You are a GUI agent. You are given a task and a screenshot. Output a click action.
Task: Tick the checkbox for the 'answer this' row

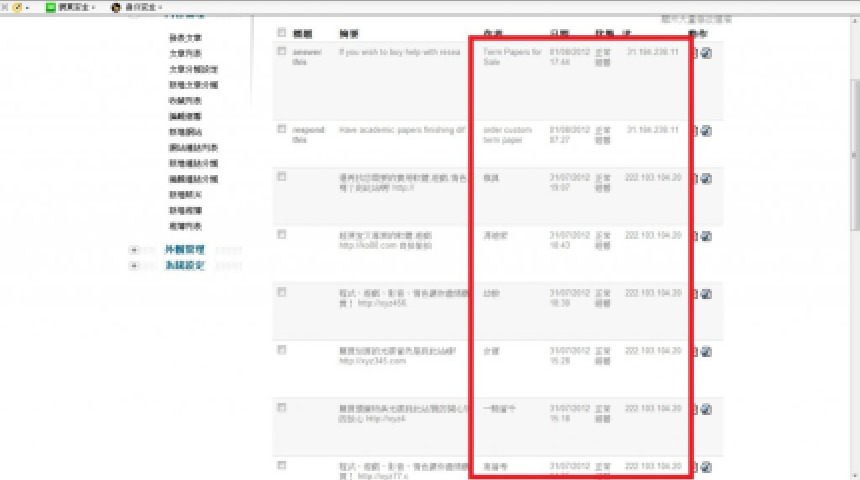[x=282, y=48]
